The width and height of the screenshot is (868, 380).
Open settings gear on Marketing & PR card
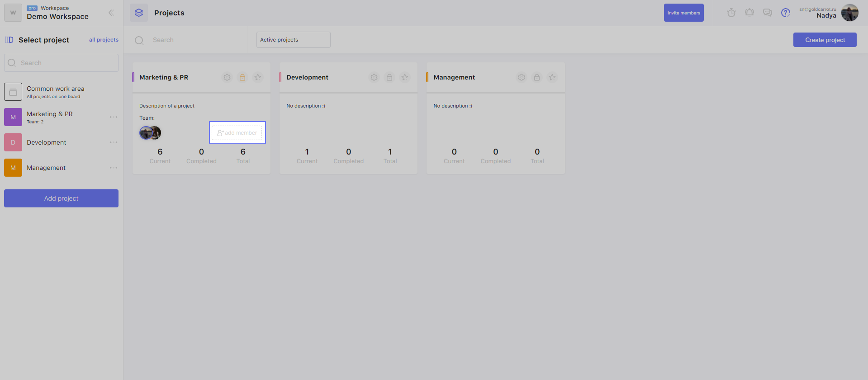tap(227, 77)
